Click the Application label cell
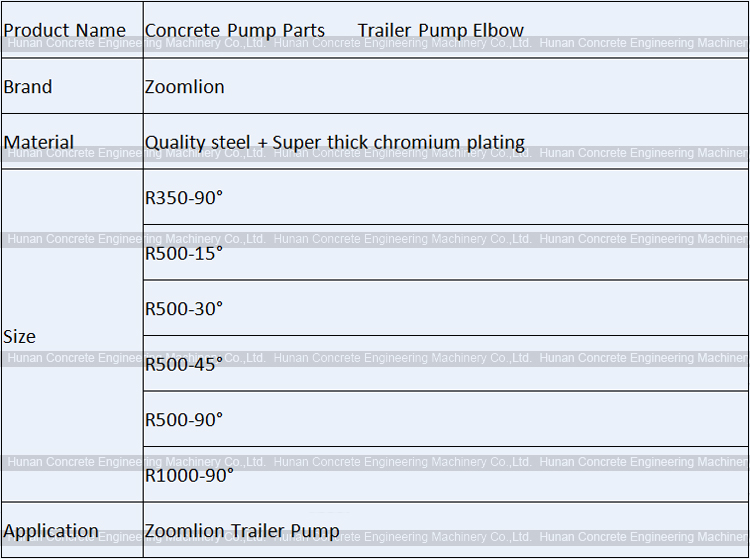Viewport: 750px width, 559px height. coord(51,531)
